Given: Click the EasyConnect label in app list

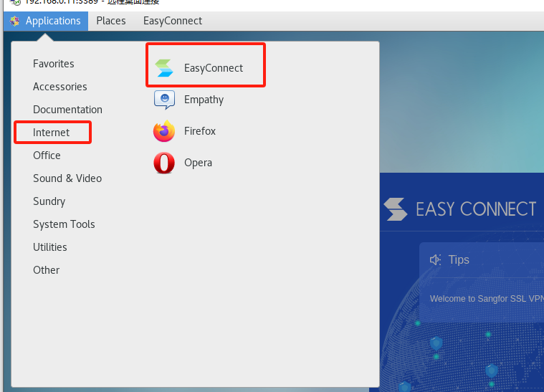Looking at the screenshot, I should (x=214, y=68).
